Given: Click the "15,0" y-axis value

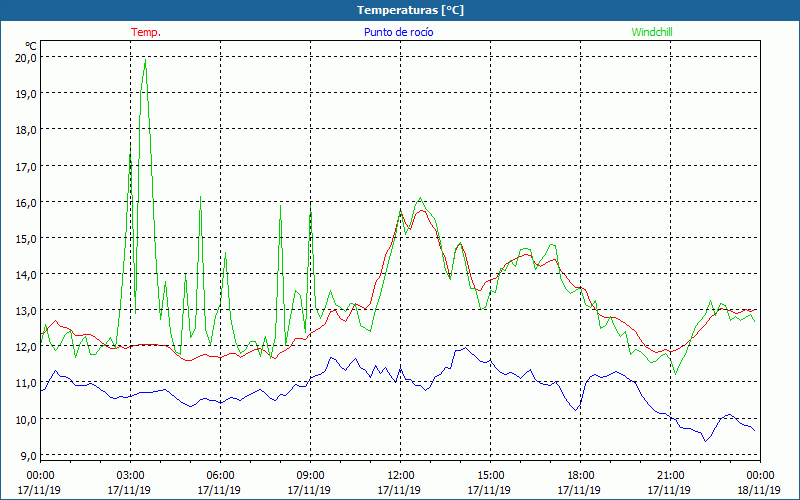Looking at the screenshot, I should (26, 238).
